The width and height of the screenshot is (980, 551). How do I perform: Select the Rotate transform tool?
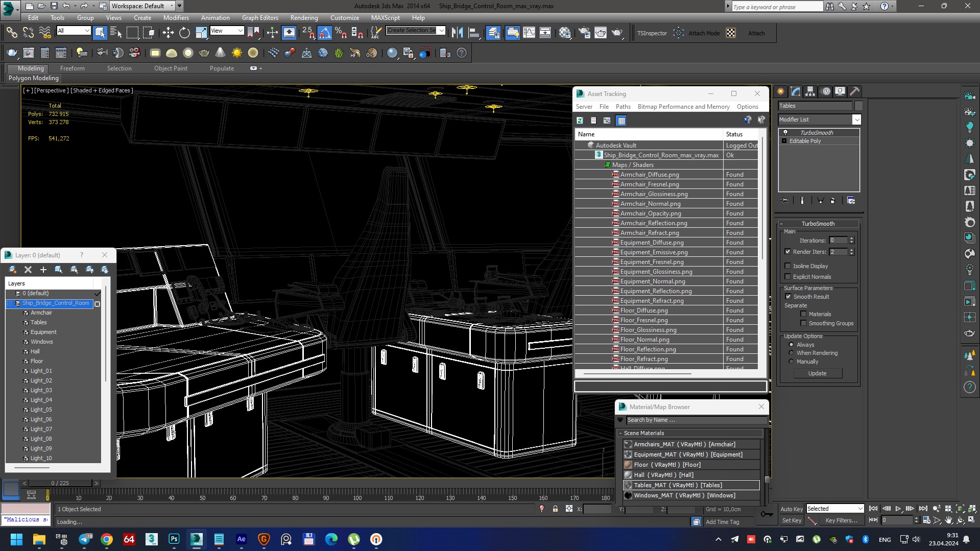184,33
